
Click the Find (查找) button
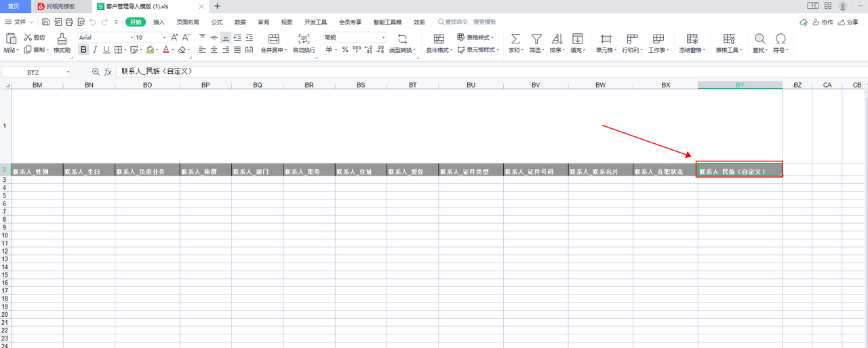[x=760, y=43]
